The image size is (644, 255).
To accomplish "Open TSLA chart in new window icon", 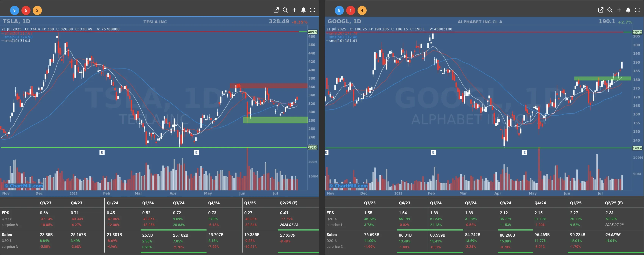I will point(276,10).
